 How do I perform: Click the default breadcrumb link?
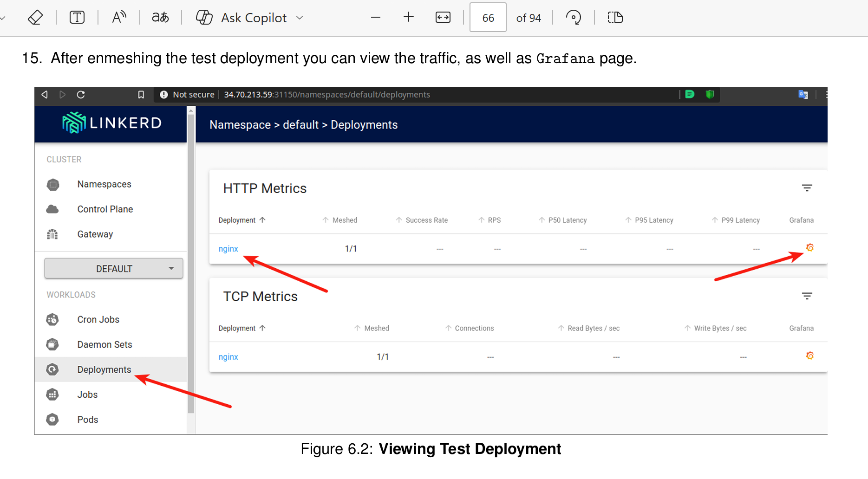pos(301,125)
